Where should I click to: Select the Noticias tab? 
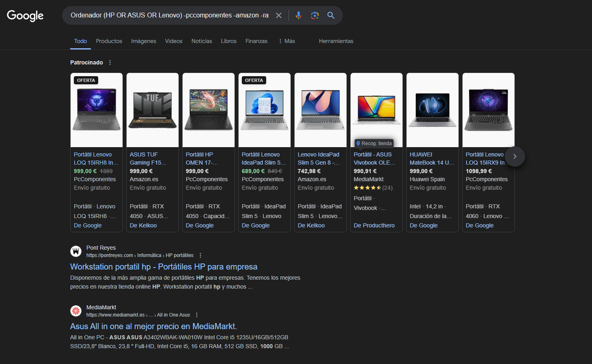tap(202, 41)
